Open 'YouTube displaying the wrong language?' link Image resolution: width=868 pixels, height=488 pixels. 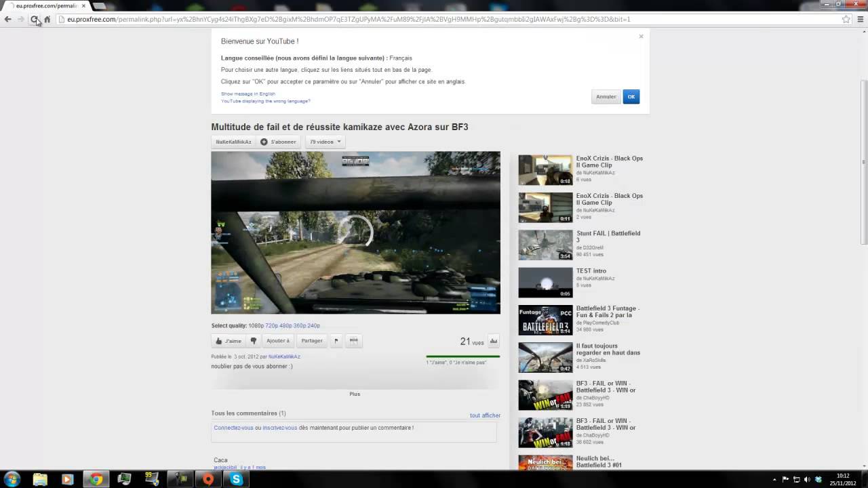point(265,101)
